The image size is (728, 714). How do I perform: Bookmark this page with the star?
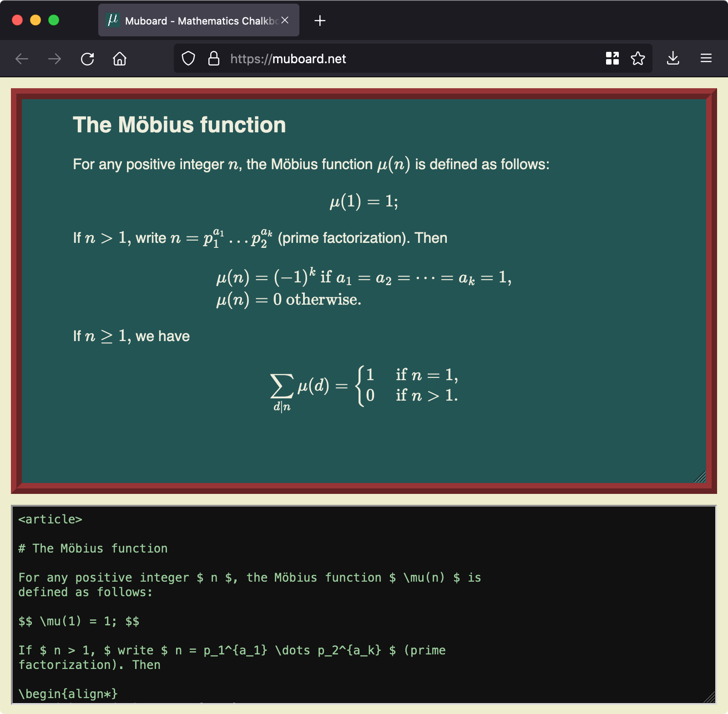(638, 58)
